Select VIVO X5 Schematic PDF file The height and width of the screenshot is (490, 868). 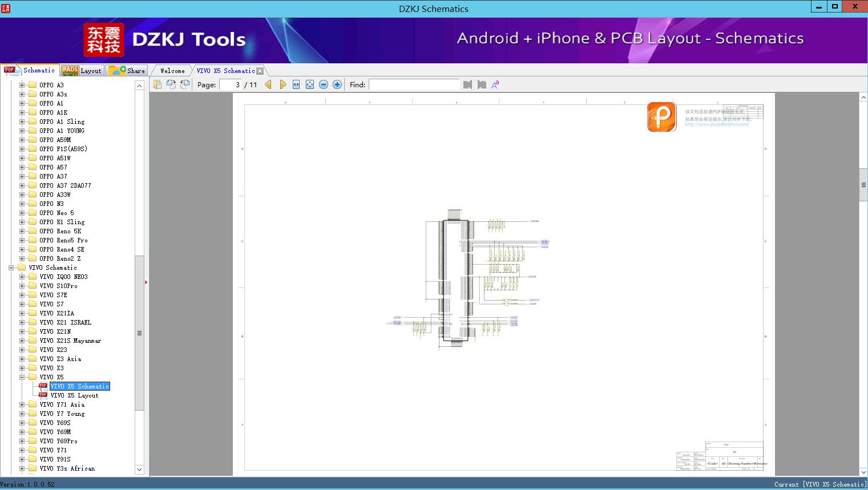[x=80, y=386]
